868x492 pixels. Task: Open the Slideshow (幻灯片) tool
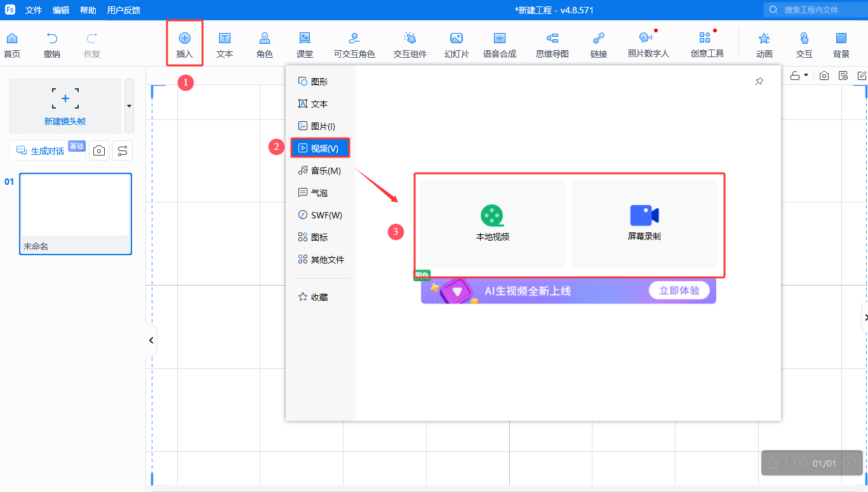(x=457, y=43)
